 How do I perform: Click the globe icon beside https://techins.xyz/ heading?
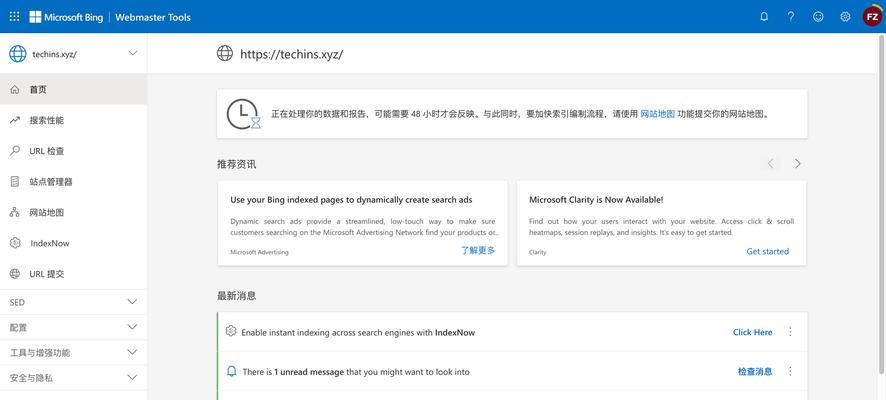(225, 54)
